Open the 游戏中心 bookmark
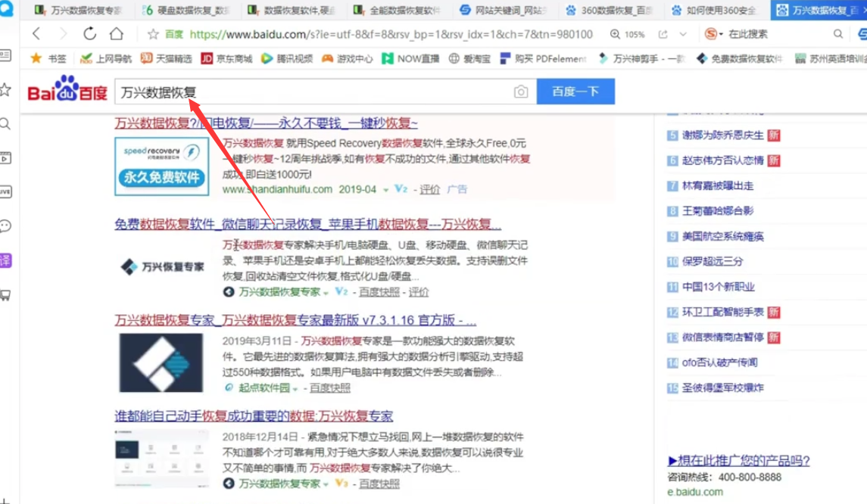The image size is (867, 504). click(347, 58)
